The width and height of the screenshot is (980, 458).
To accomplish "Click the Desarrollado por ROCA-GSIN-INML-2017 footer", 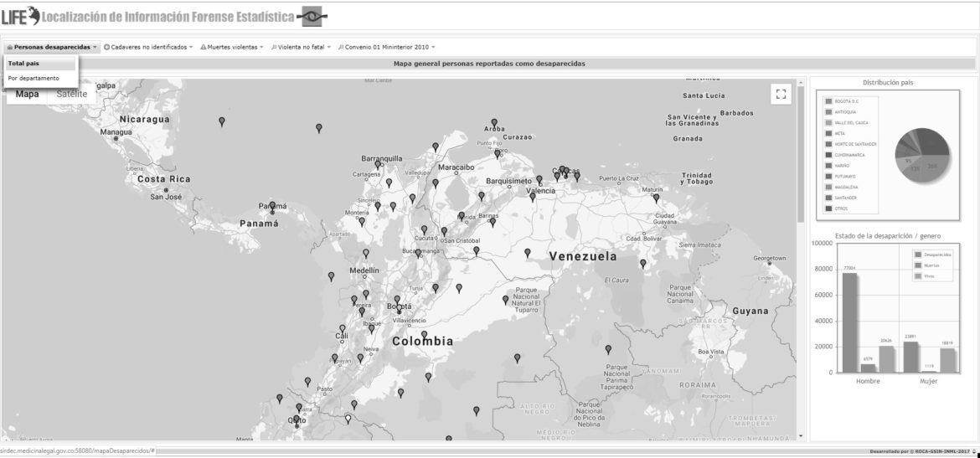I will 920,451.
